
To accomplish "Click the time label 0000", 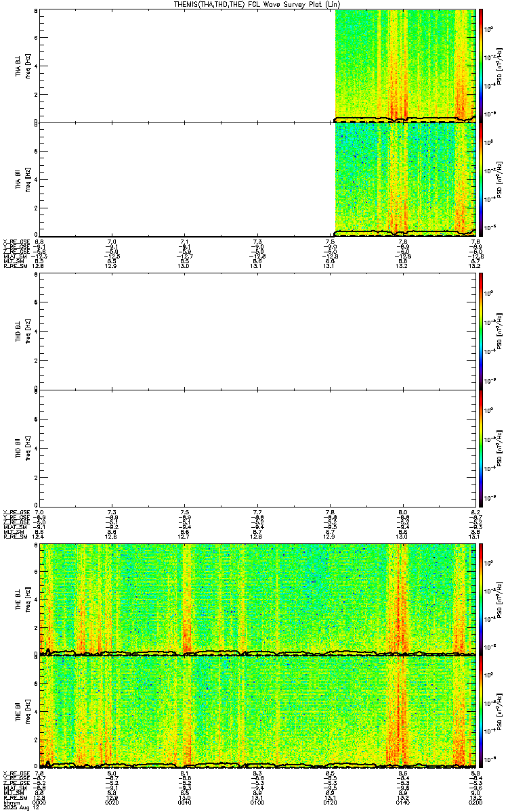I will coord(39,803).
